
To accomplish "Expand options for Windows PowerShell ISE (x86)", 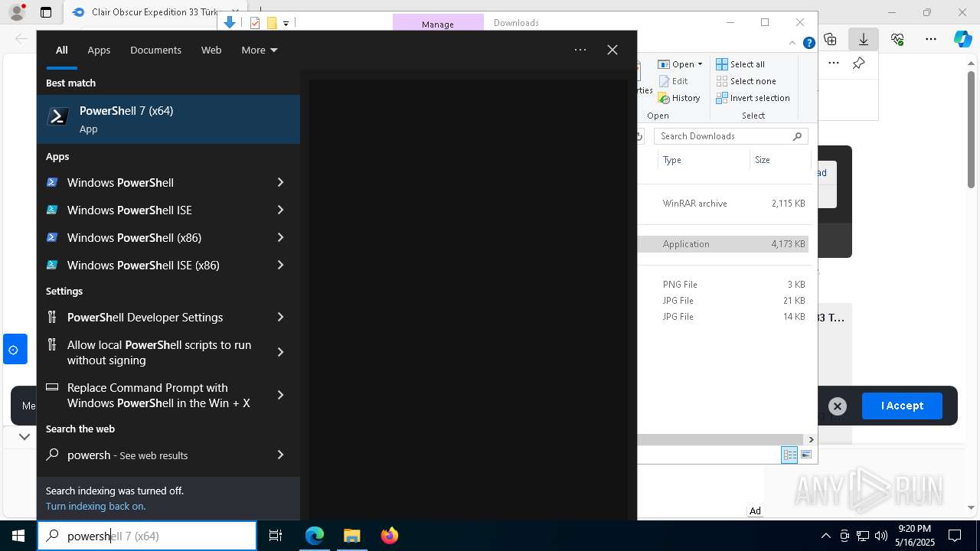I will [280, 265].
